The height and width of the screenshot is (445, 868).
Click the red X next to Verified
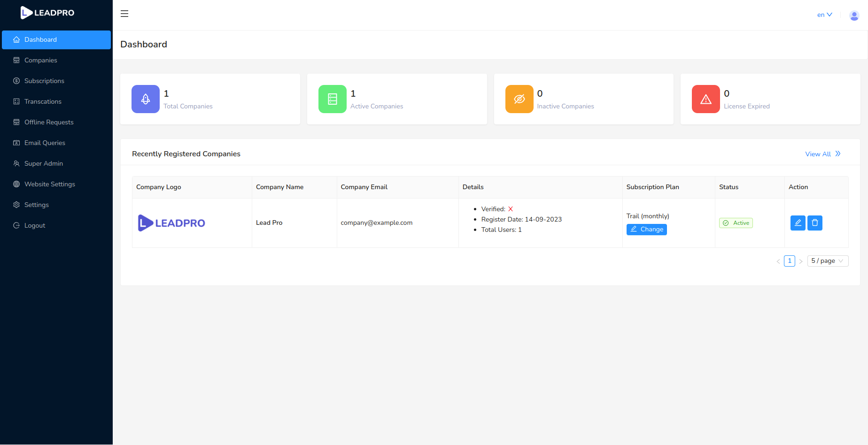tap(511, 209)
